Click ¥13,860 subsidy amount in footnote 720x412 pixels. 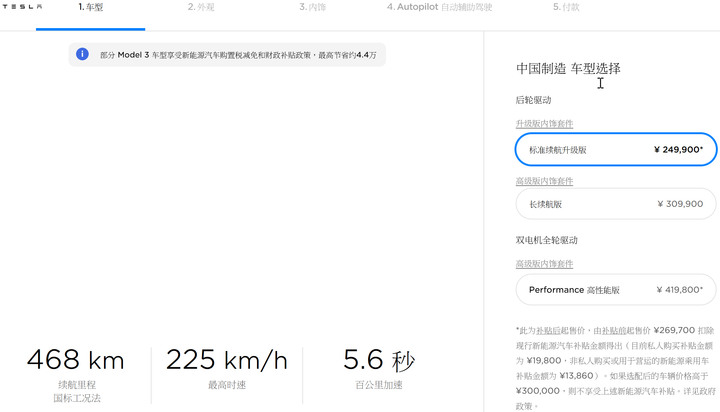(576, 376)
